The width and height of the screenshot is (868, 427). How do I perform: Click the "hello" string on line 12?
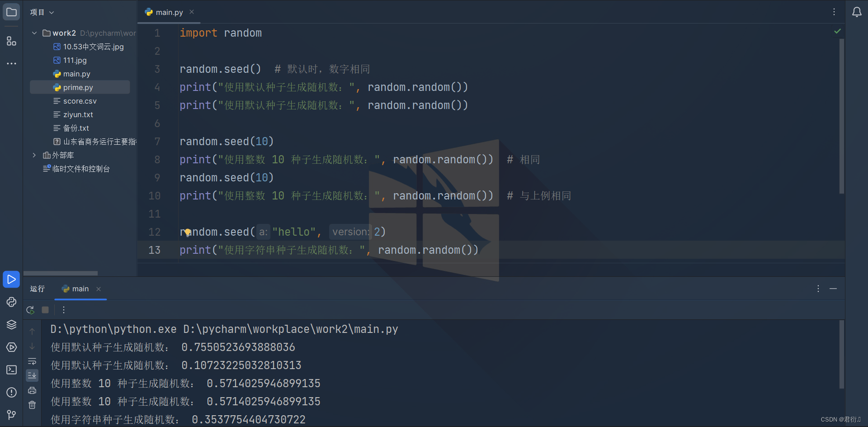(294, 232)
